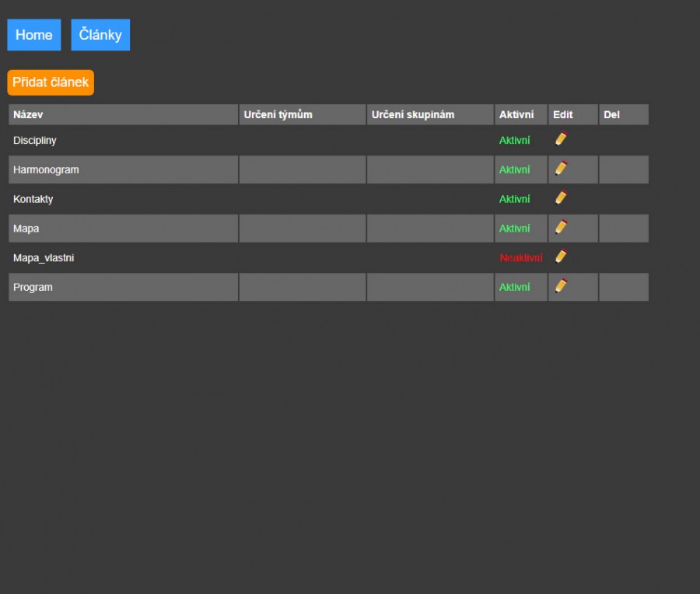Screen dimensions: 700x594
Task: Click the orange Přidat článek button
Action: 51,82
